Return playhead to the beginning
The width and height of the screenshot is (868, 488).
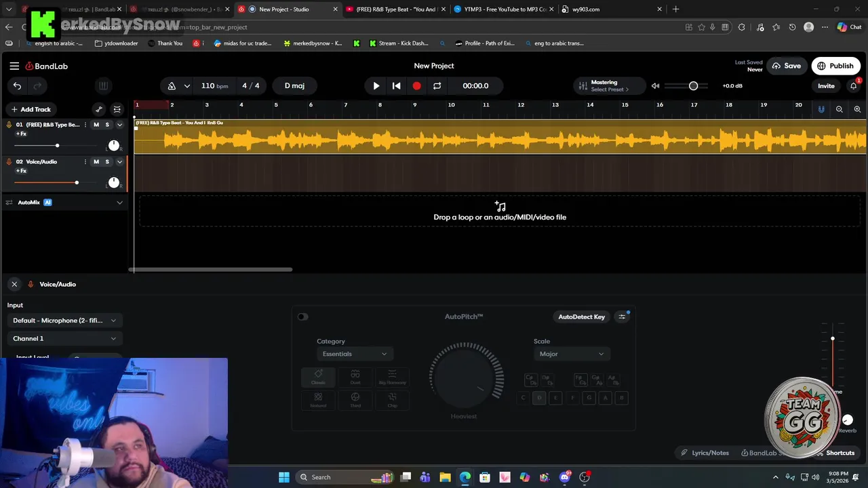point(397,85)
